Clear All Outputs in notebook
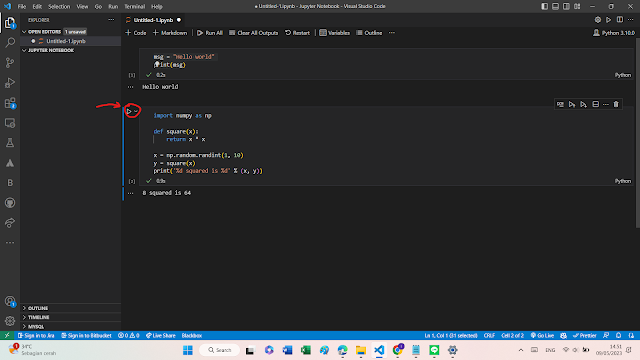640x360 pixels. click(x=253, y=33)
